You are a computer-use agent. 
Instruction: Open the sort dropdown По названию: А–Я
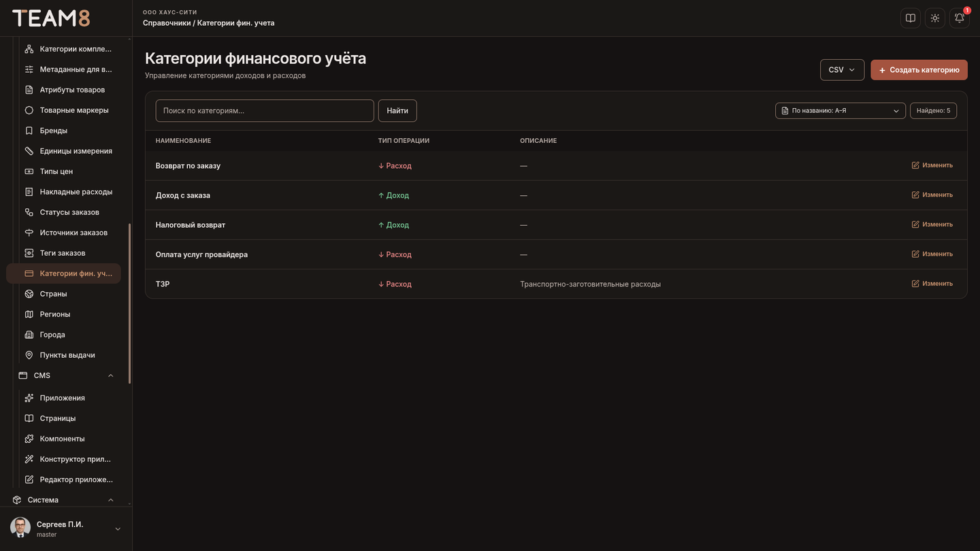coord(840,111)
